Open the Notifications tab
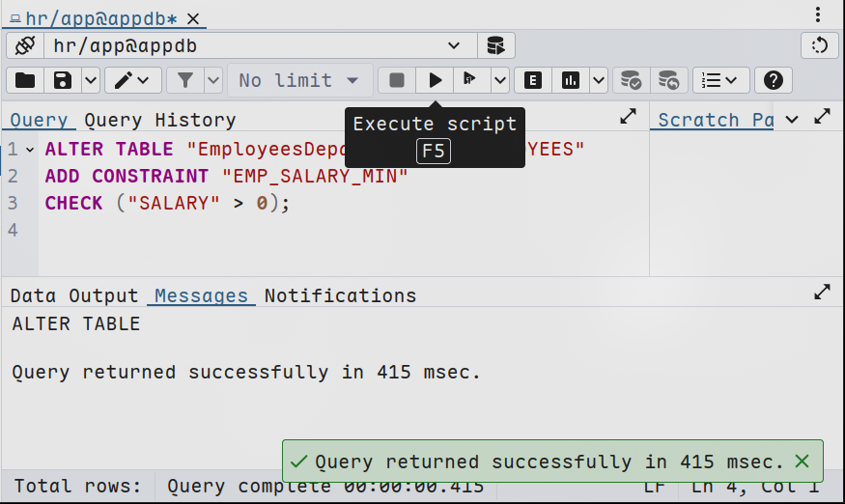Viewport: 845px width, 504px height. tap(340, 295)
